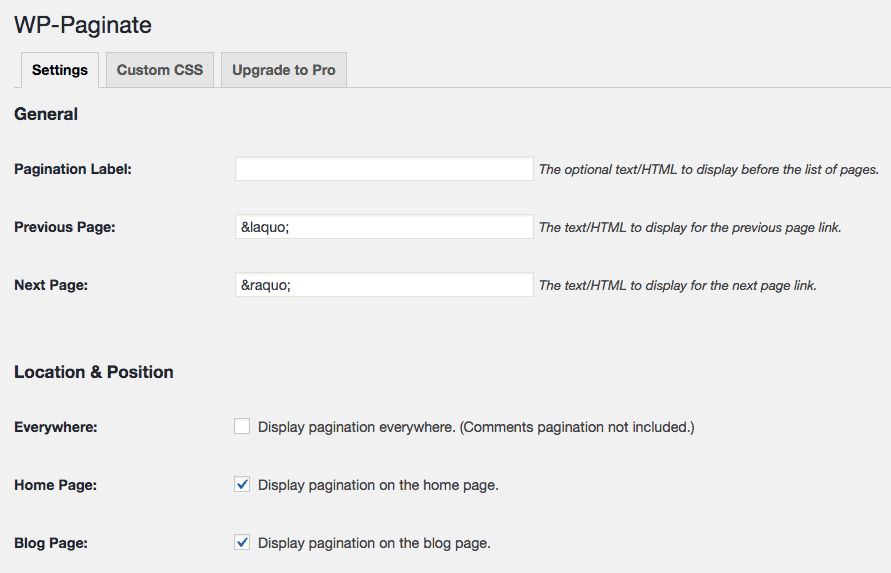
Task: Select the 'Pagination Label:' field label
Action: tap(73, 169)
